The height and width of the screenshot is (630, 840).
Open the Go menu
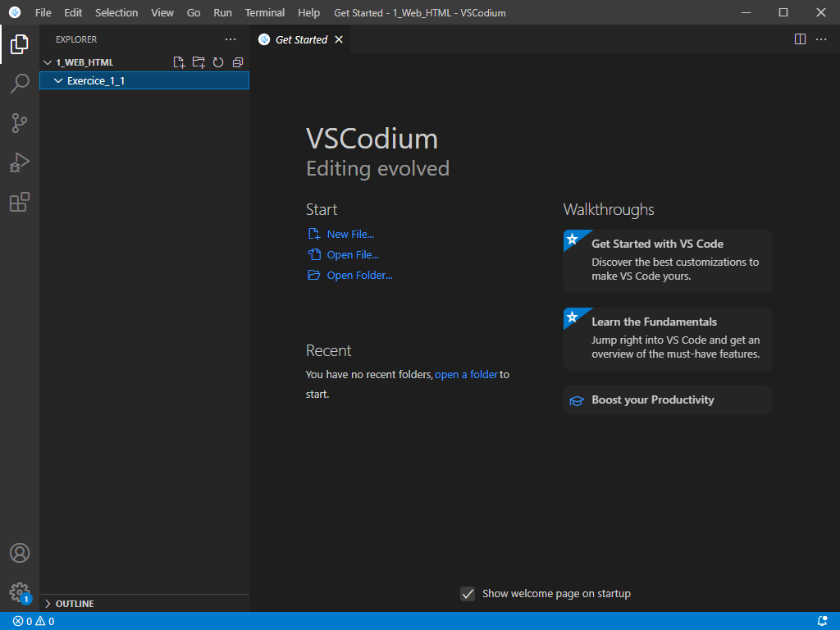coord(194,12)
